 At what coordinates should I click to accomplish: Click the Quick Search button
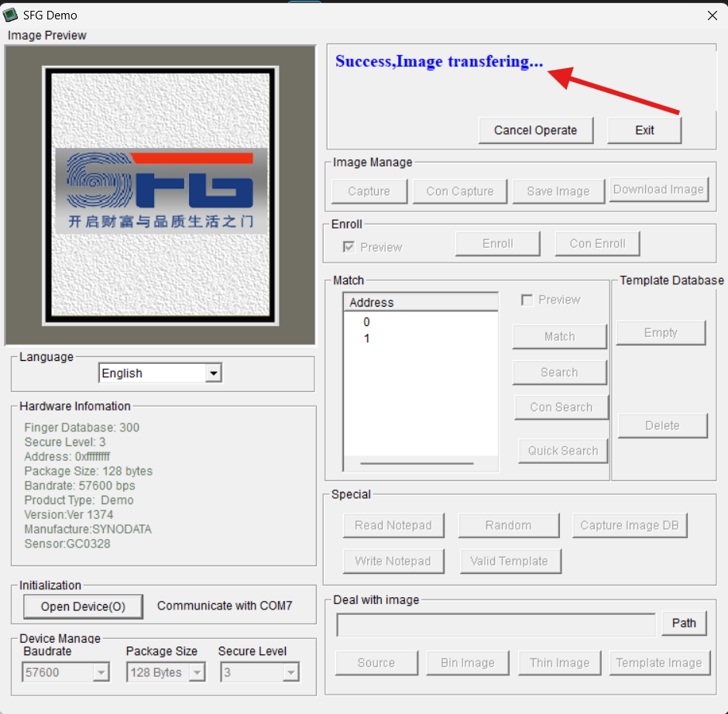click(x=563, y=451)
